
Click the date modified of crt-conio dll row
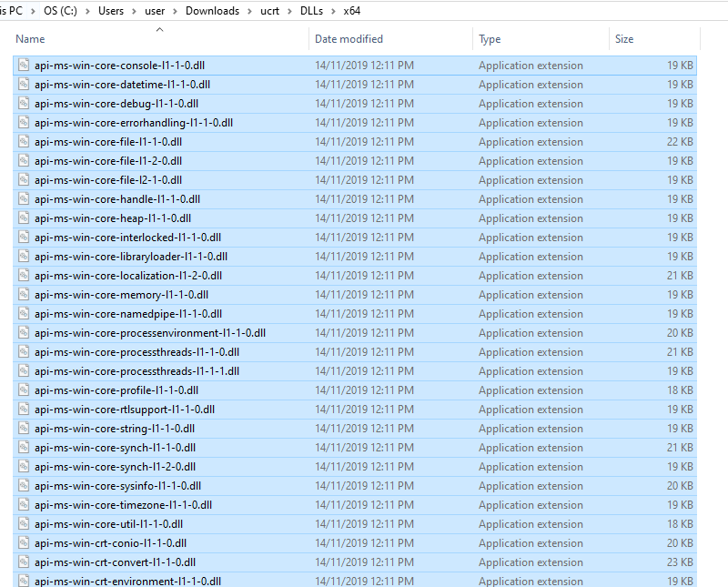point(365,543)
